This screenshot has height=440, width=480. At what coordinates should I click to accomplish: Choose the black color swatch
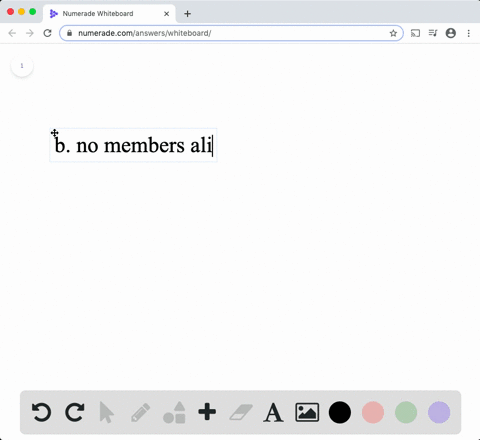point(340,412)
